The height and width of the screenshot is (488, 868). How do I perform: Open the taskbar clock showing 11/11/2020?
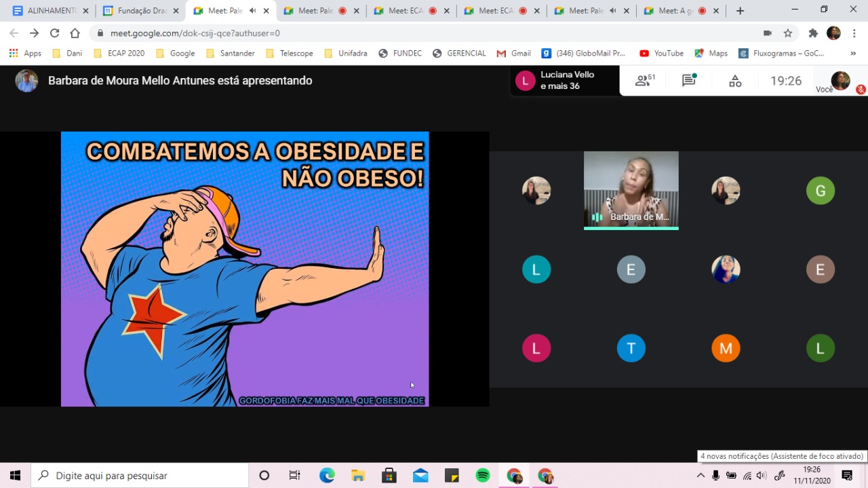[x=812, y=475]
